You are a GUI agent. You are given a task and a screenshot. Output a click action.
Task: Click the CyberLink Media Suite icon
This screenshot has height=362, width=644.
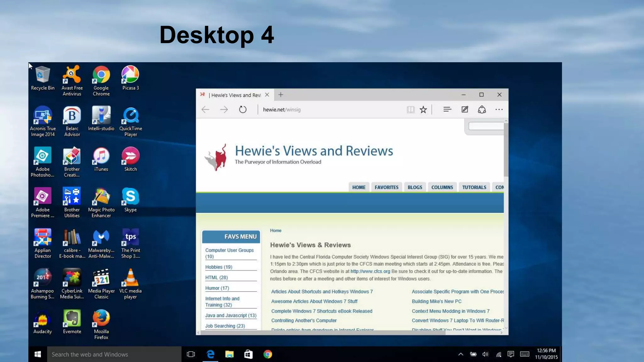click(x=72, y=284)
